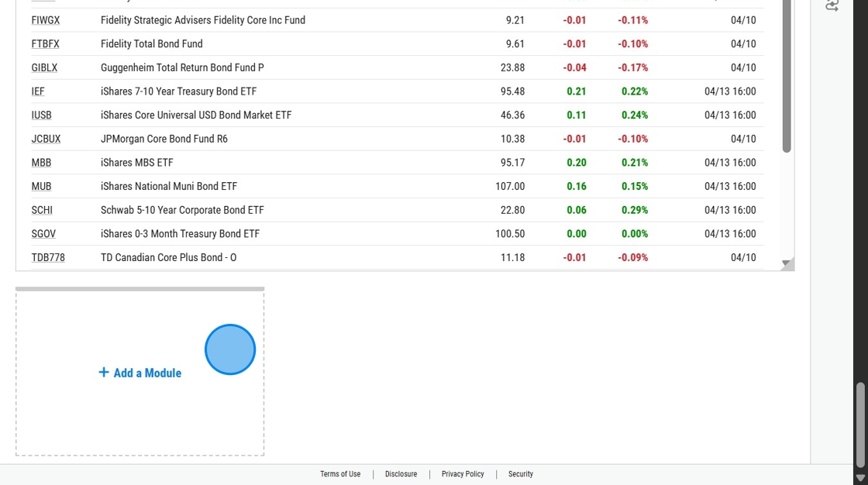Click SCHI price 22.80
The width and height of the screenshot is (868, 485).
point(512,211)
